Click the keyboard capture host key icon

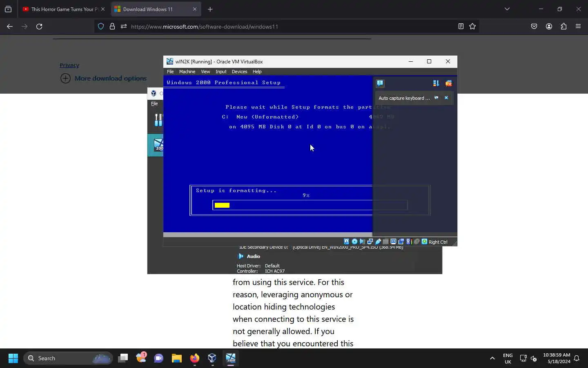coord(424,242)
